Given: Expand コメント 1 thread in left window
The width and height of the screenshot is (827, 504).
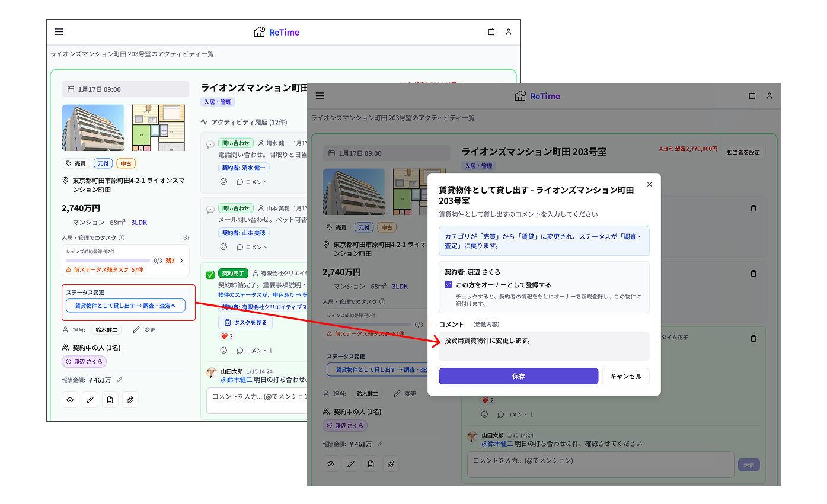Looking at the screenshot, I should coord(255,351).
